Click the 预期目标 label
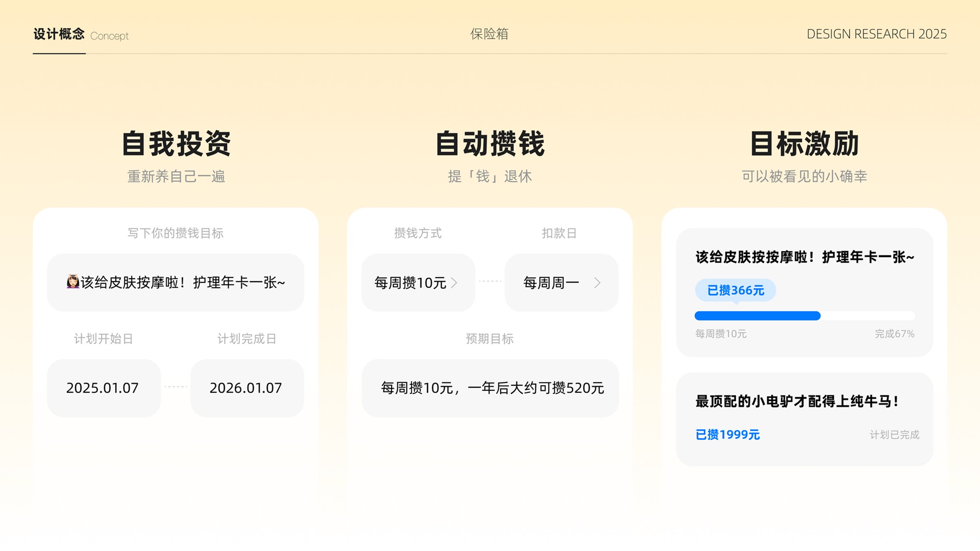980x551 pixels. [x=490, y=339]
